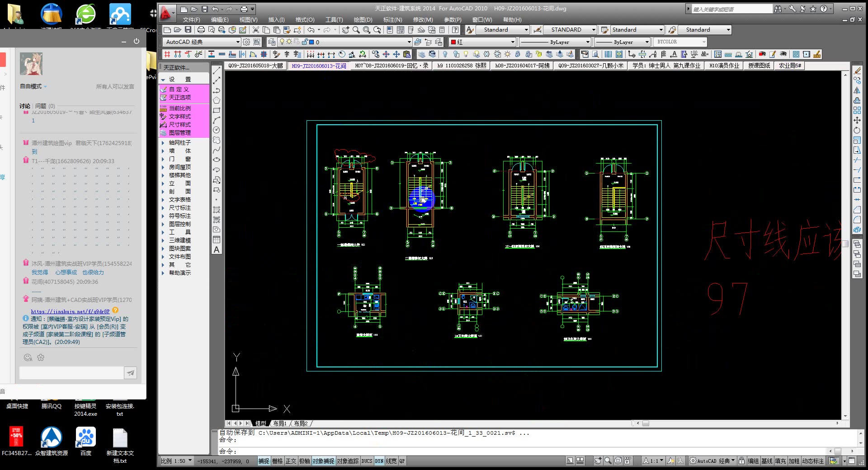Click the Plot Preview icon
The image size is (868, 470).
[x=212, y=30]
